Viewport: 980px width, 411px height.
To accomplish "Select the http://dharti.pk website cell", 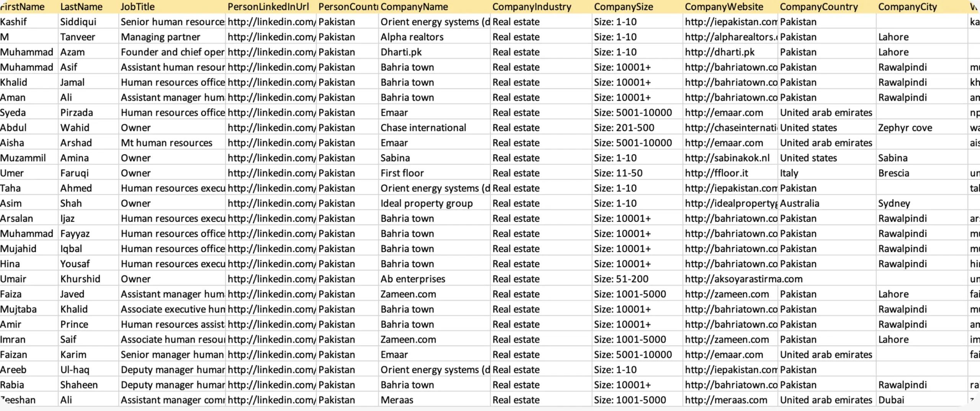I will [730, 52].
